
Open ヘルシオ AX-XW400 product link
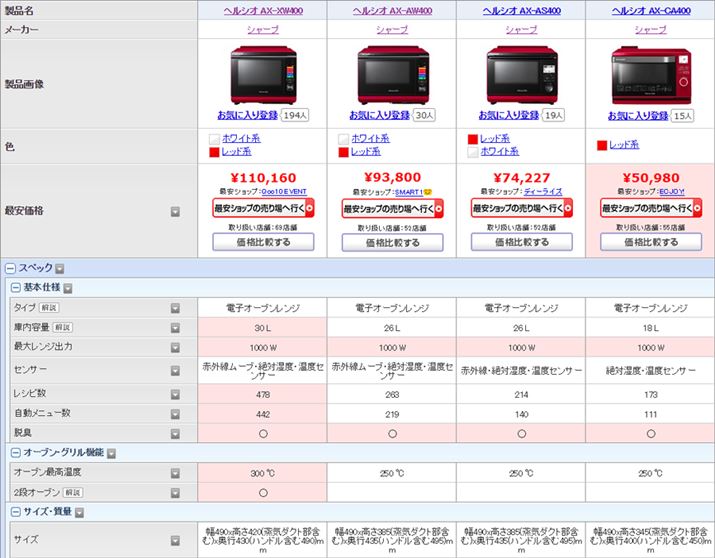[x=262, y=9]
